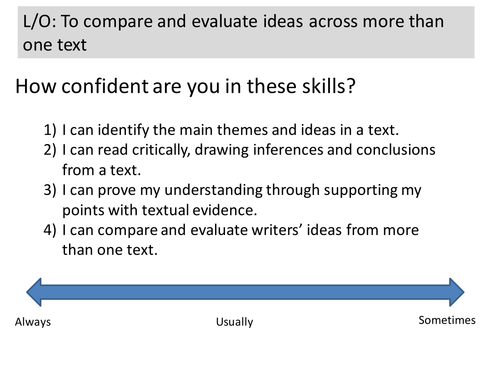
Task: Click the "Always" label
Action: click(33, 322)
